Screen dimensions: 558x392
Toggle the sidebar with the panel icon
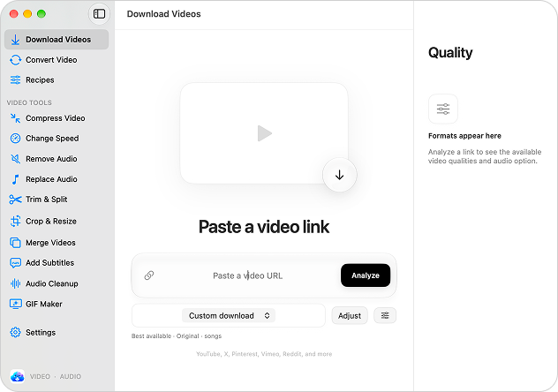click(x=99, y=14)
